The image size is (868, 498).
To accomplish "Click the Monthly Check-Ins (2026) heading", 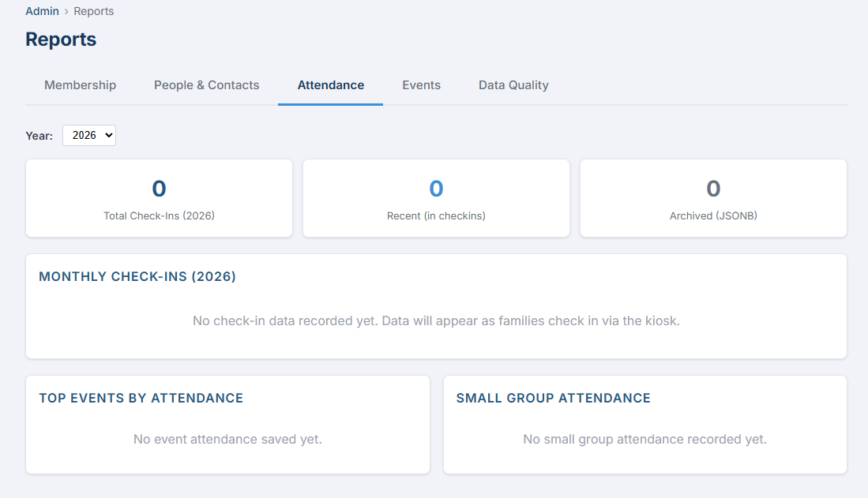I will [x=137, y=276].
